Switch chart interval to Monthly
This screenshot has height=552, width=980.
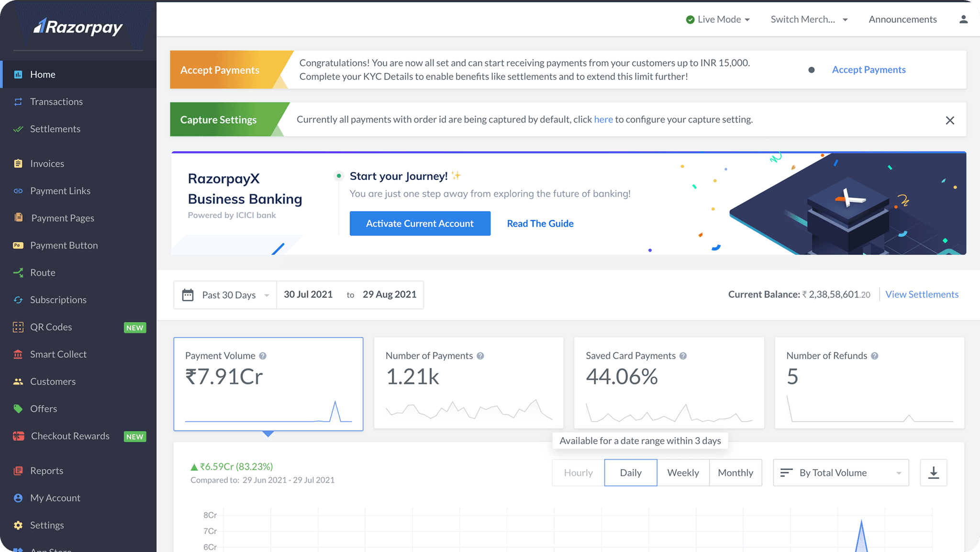(x=735, y=473)
